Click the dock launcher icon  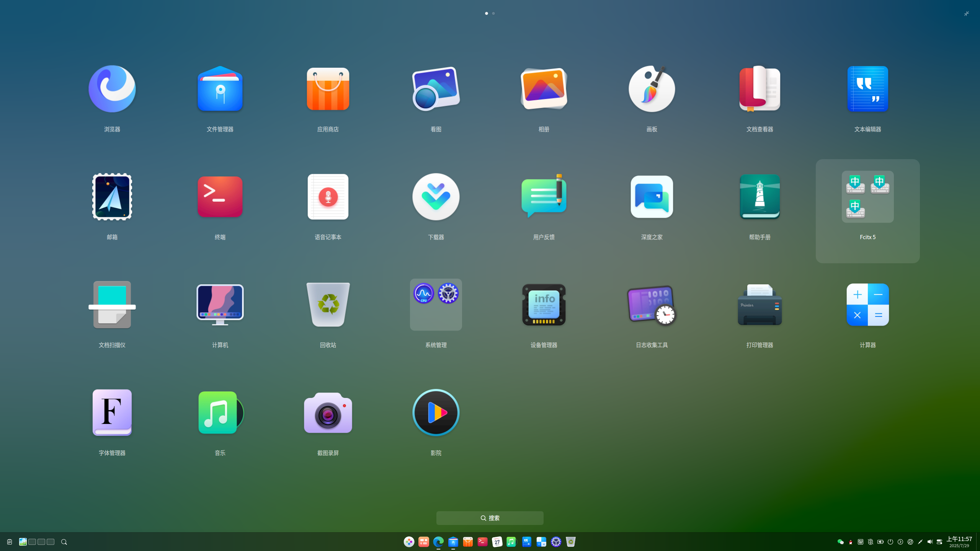coord(409,541)
